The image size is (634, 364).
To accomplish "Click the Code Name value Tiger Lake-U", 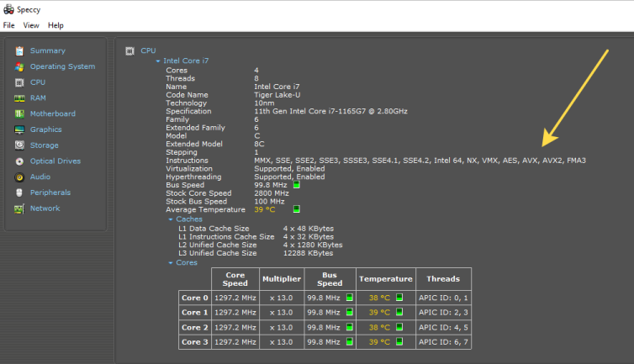I will click(277, 95).
